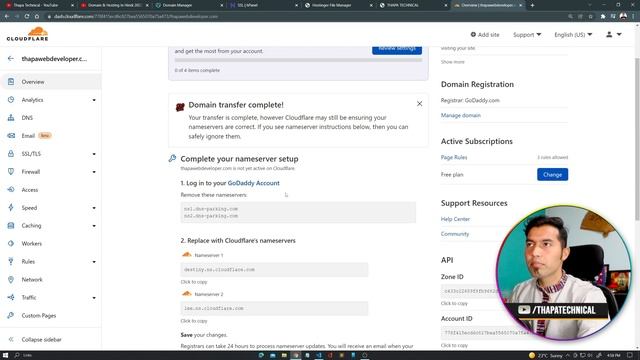Expand the Analytics submenu arrow

click(94, 100)
